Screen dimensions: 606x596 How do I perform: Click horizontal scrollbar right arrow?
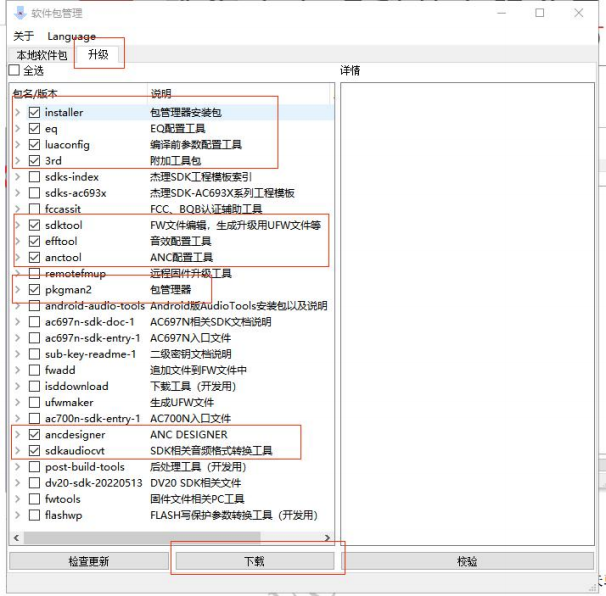(x=327, y=538)
